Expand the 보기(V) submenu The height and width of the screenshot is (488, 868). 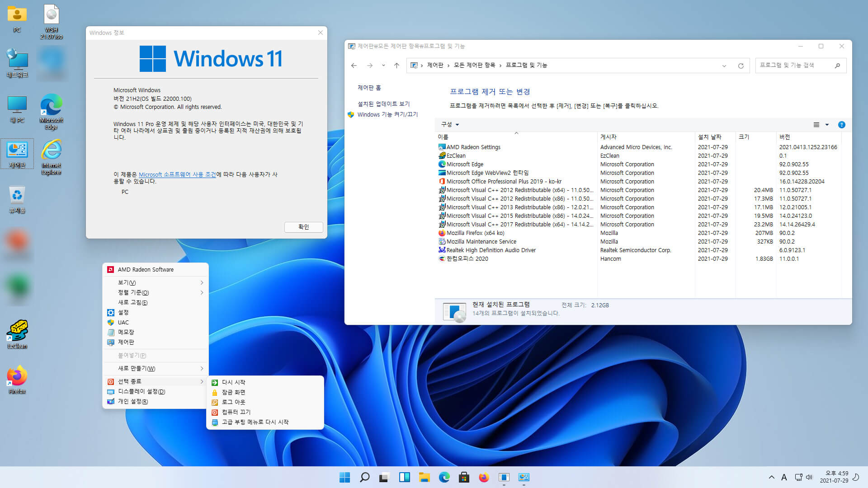pos(156,282)
